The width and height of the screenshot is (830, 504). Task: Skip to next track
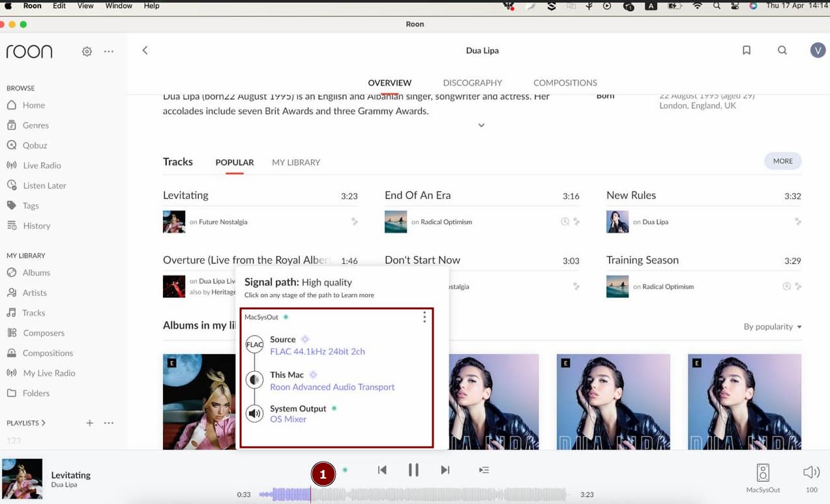click(445, 469)
